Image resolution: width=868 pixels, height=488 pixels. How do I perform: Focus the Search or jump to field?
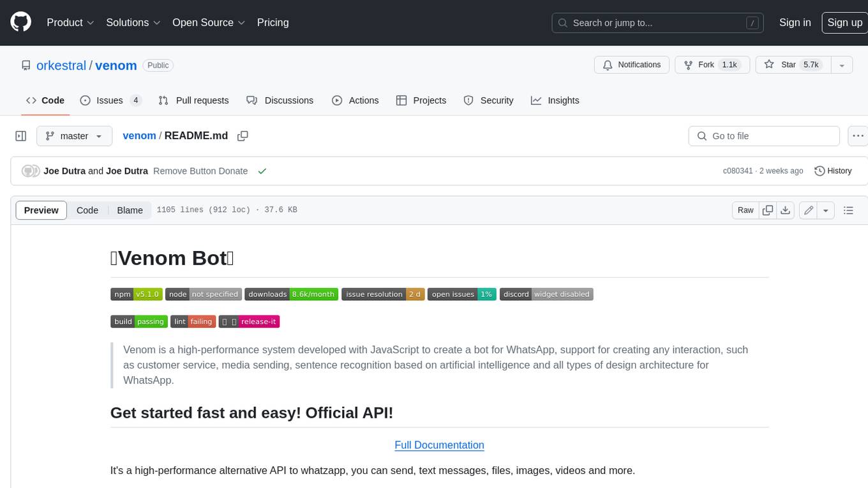(658, 23)
